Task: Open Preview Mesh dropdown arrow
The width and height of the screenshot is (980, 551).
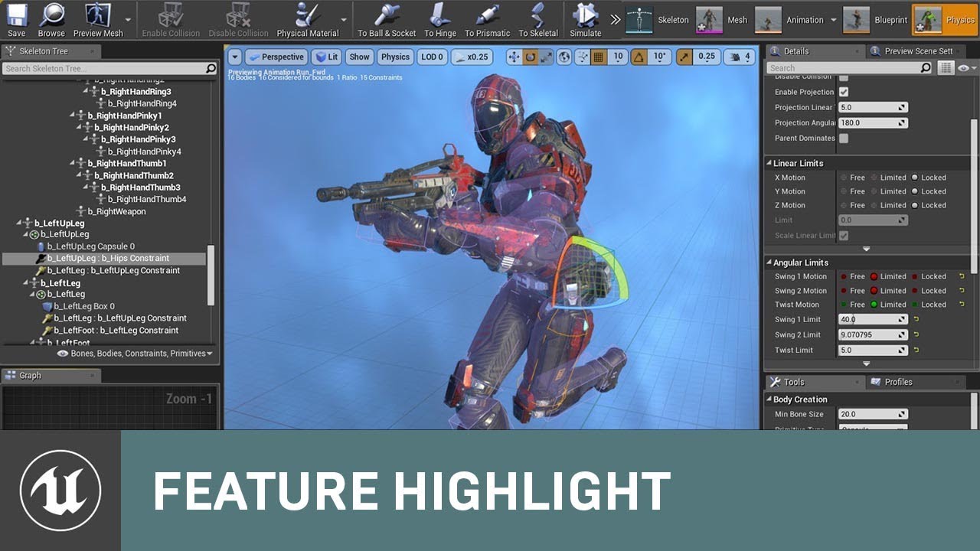Action: [127, 20]
